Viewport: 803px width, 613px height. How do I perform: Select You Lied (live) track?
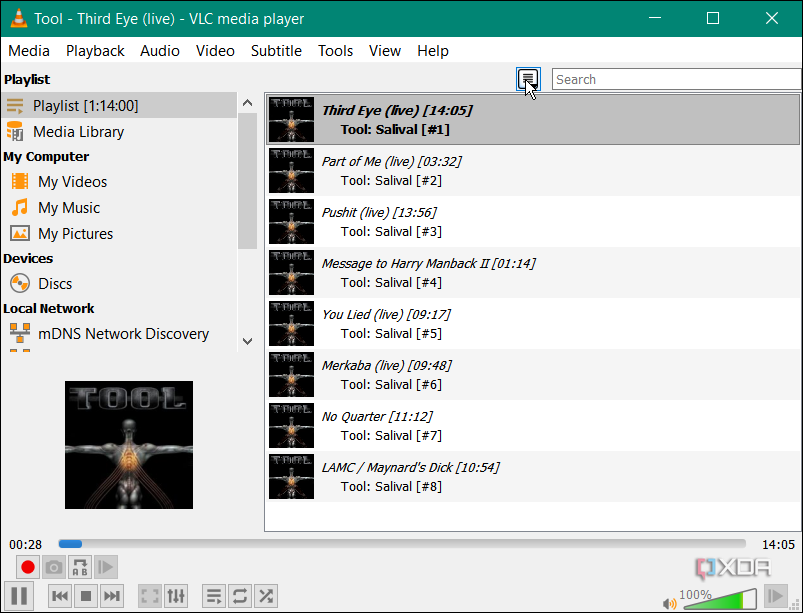click(x=533, y=324)
